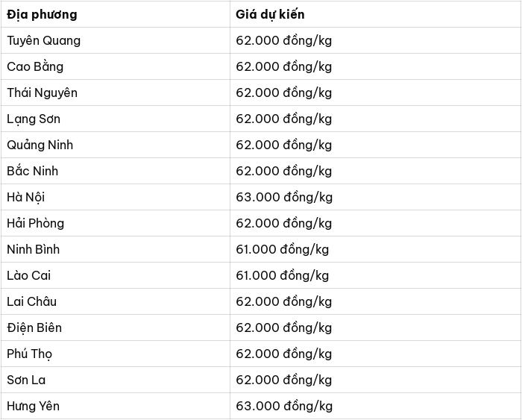Click Hà Nội's 63.000 đồng/kg price

284,197
